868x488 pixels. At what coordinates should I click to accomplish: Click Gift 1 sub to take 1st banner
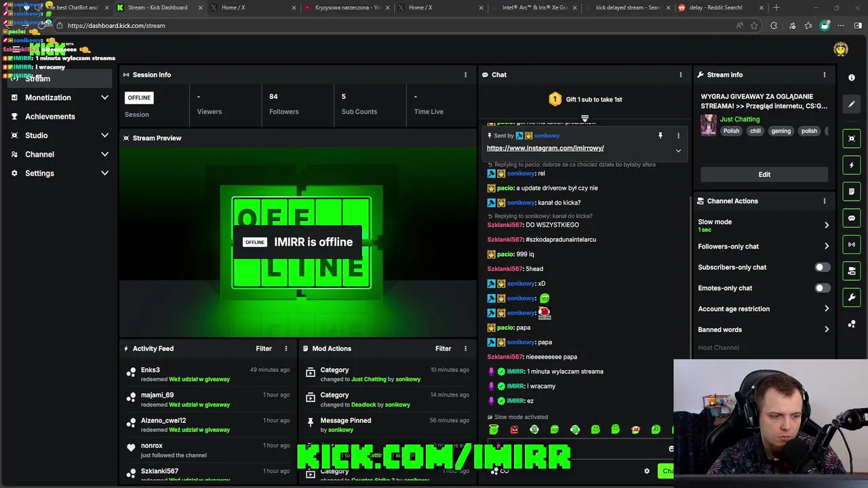585,100
